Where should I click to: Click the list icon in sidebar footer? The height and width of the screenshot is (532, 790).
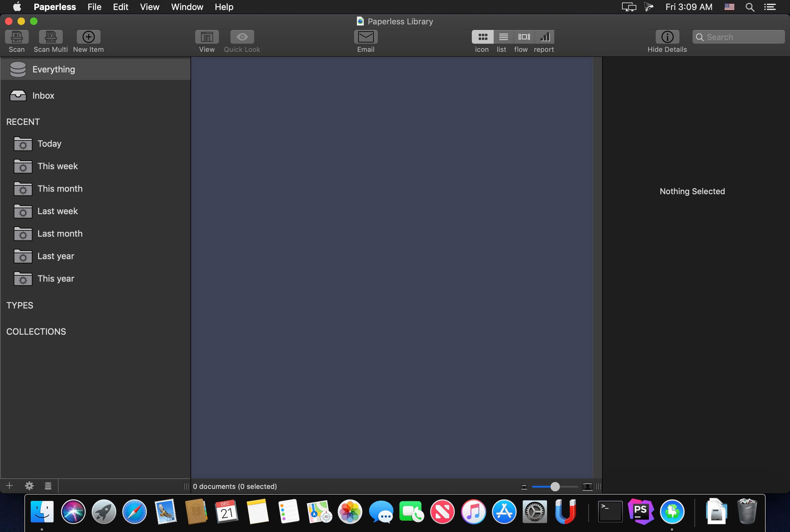click(48, 486)
